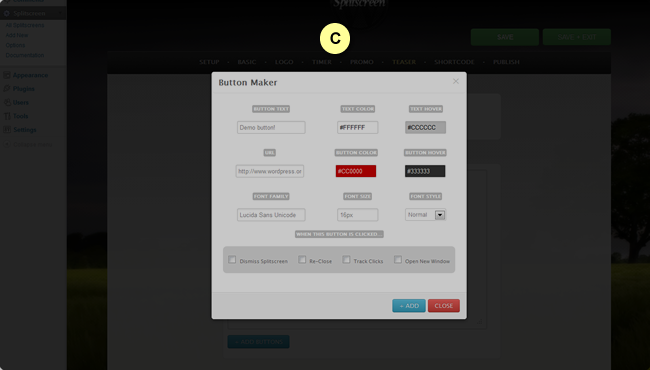Click the Users icon in sidebar
Screen dimensions: 650x370
click(x=7, y=102)
